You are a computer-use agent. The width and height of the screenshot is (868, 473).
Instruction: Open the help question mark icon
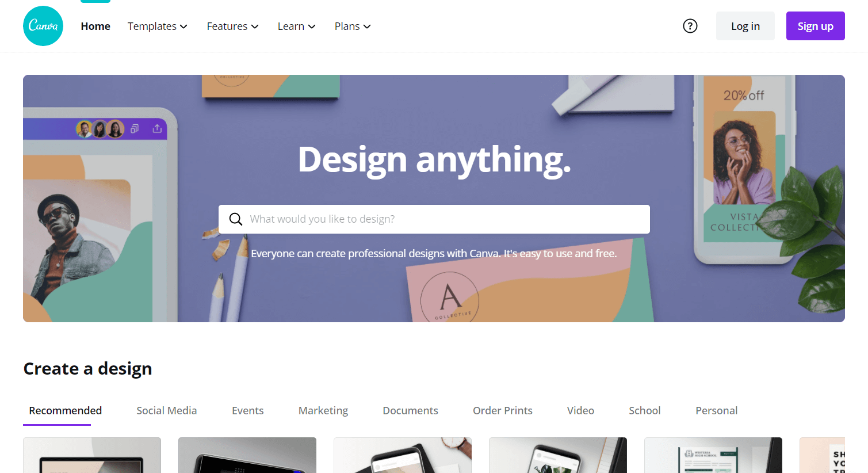tap(690, 26)
